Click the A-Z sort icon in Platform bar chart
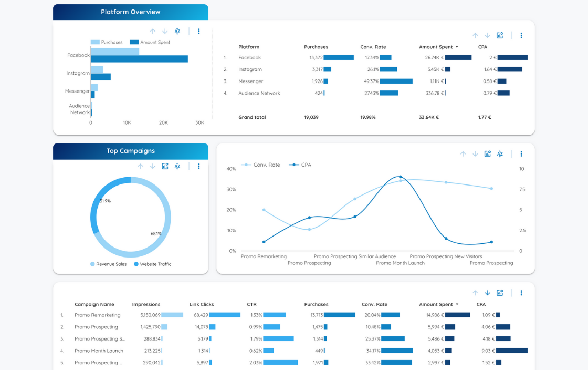This screenshot has width=588, height=370. coord(177,32)
